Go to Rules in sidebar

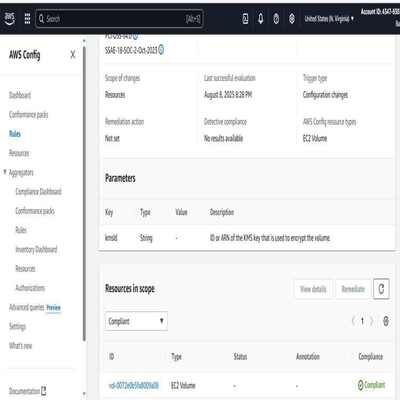pyautogui.click(x=15, y=134)
